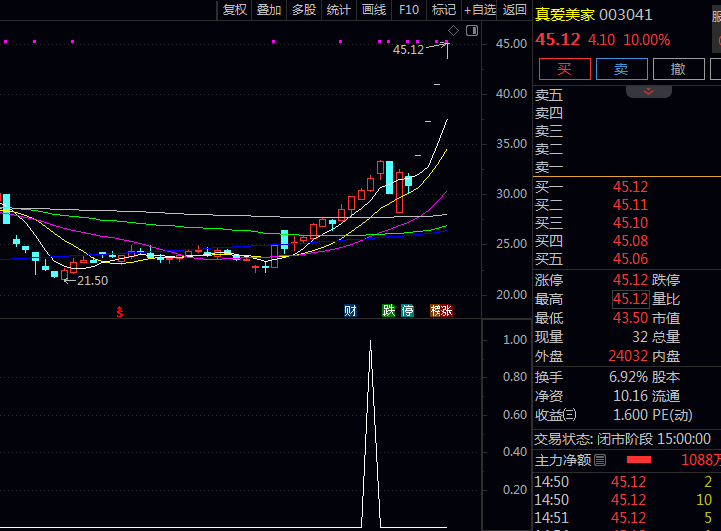721x531 pixels.
Task: Click the red dollar event marker
Action: (x=120, y=311)
